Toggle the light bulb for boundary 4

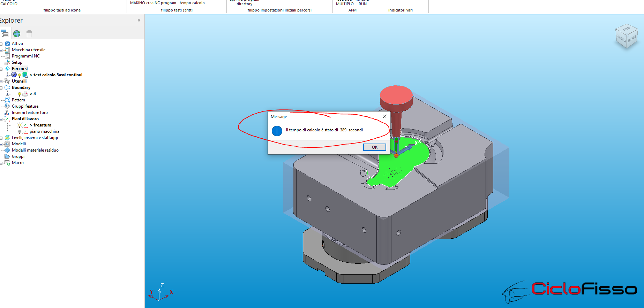(x=20, y=94)
